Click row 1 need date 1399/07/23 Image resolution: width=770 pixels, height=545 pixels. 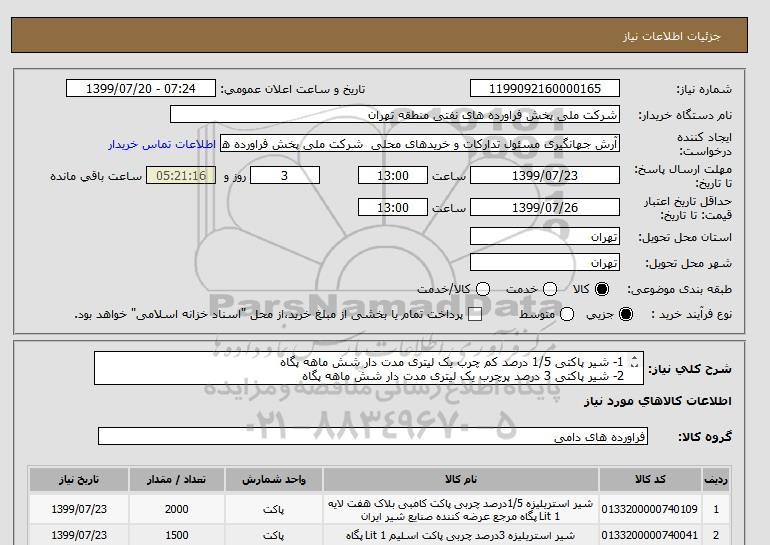point(79,509)
